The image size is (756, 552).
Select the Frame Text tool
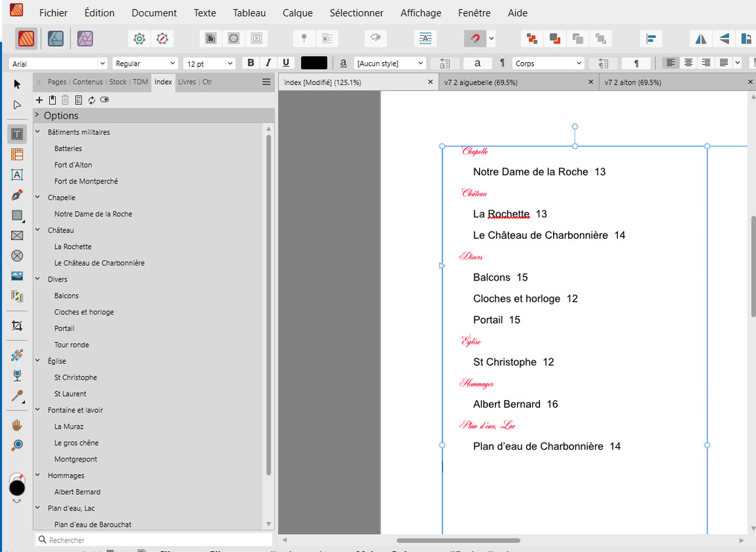pos(17,134)
